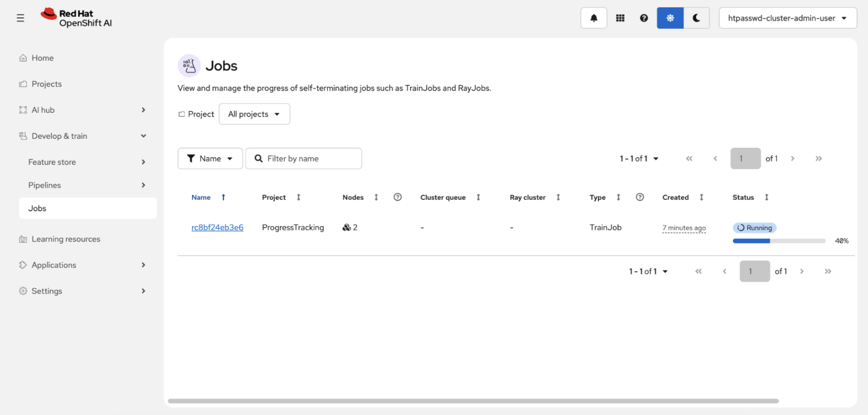This screenshot has height=415, width=868.
Task: Click the nodes icon showing 2
Action: point(347,228)
